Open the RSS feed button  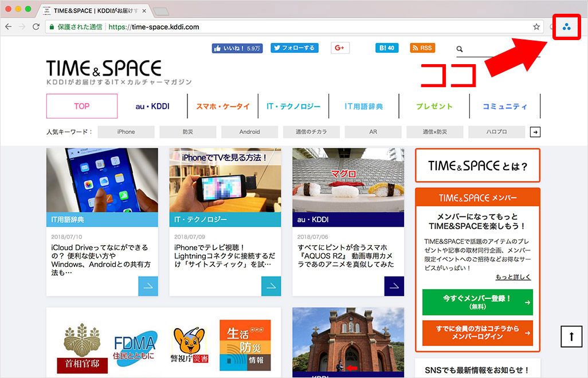tap(422, 48)
